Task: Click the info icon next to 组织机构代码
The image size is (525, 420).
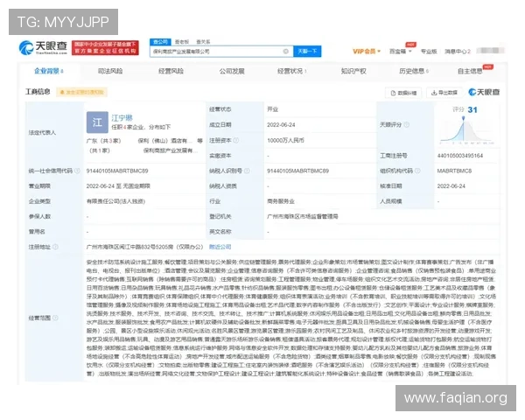Action: 417,171
